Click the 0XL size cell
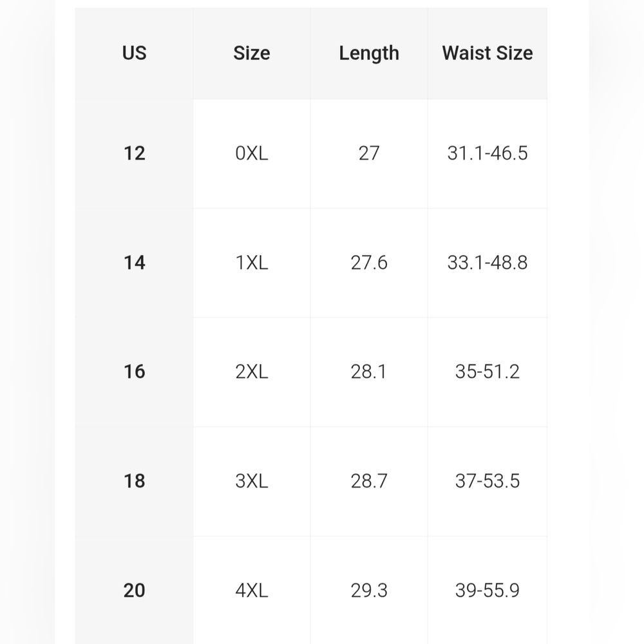The width and height of the screenshot is (644, 644). pyautogui.click(x=252, y=154)
